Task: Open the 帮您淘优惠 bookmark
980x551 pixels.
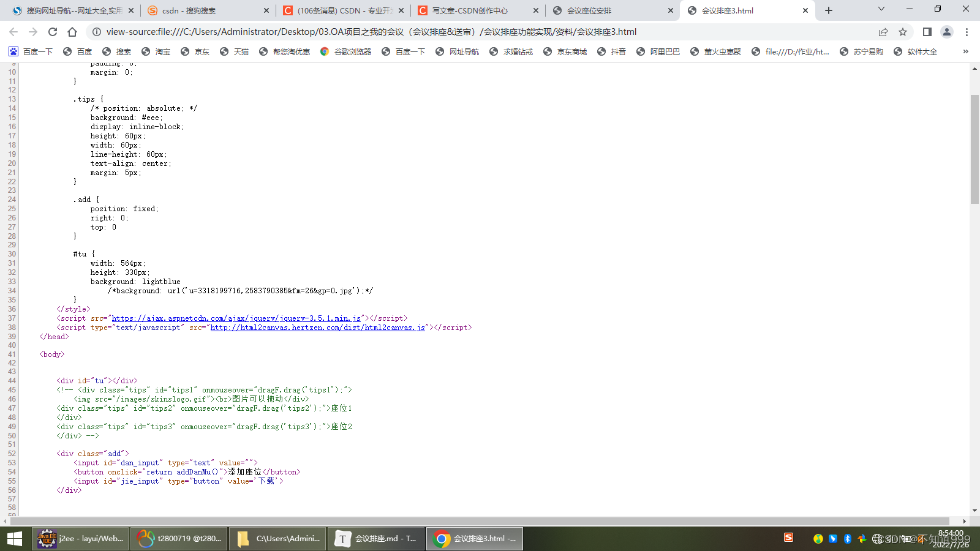Action: point(284,51)
